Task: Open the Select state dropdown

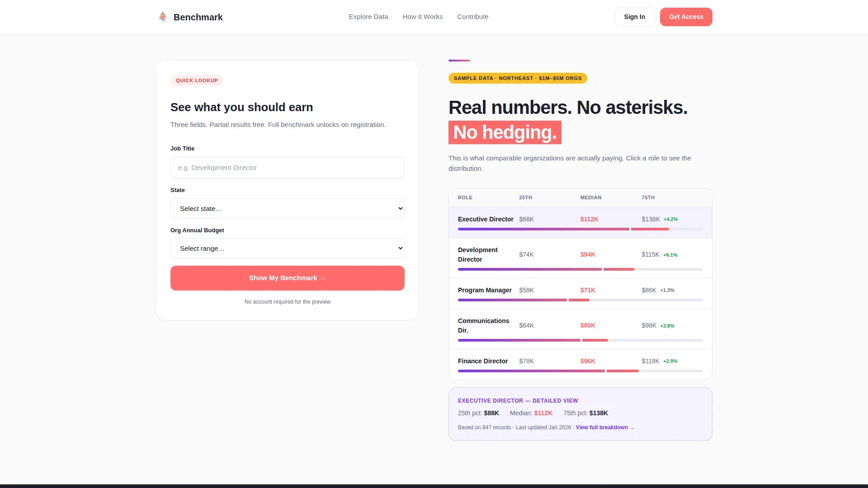Action: 288,209
